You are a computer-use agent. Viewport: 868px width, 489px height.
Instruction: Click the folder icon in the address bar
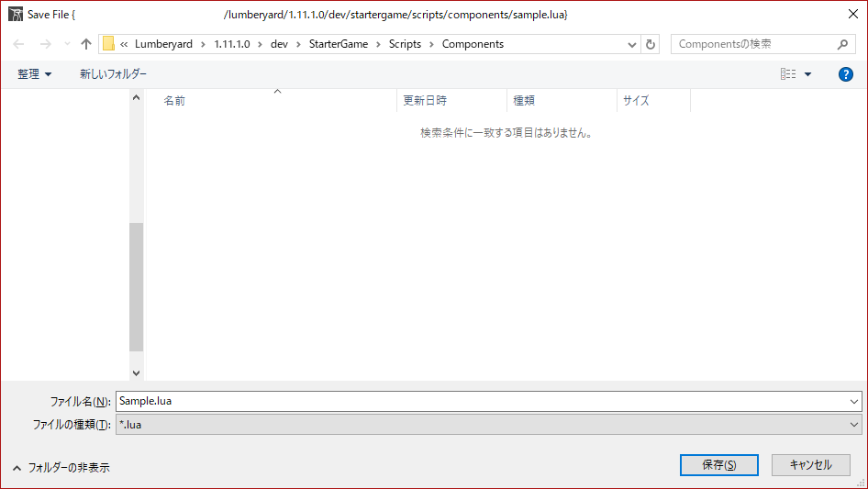(x=108, y=44)
